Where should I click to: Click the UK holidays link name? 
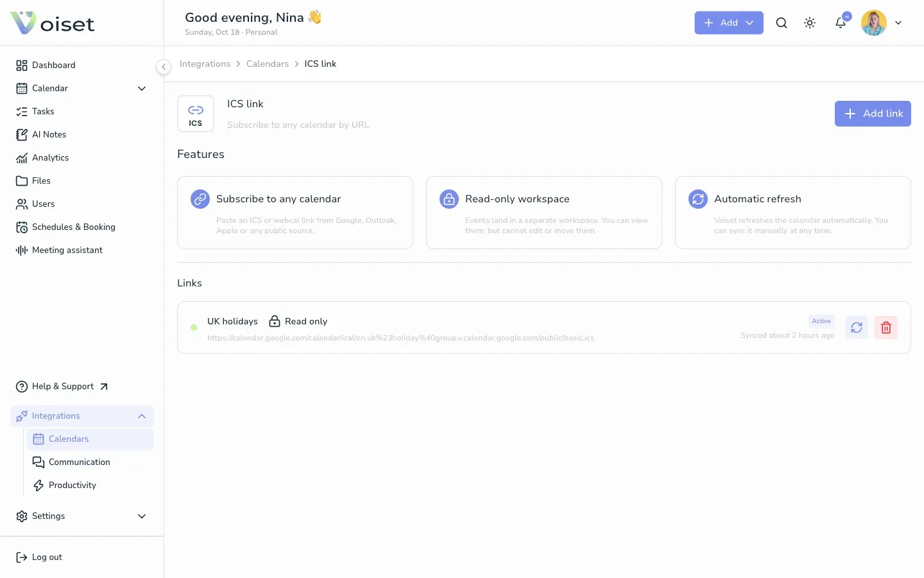pyautogui.click(x=232, y=321)
